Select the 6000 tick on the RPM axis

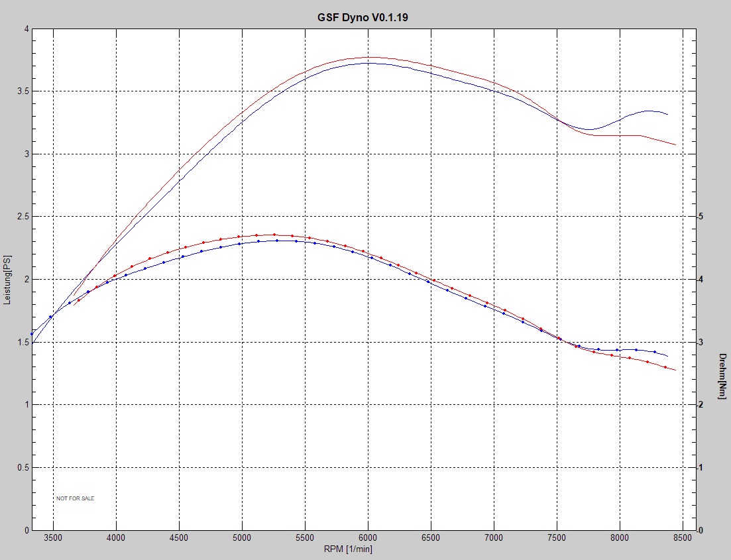(368, 537)
